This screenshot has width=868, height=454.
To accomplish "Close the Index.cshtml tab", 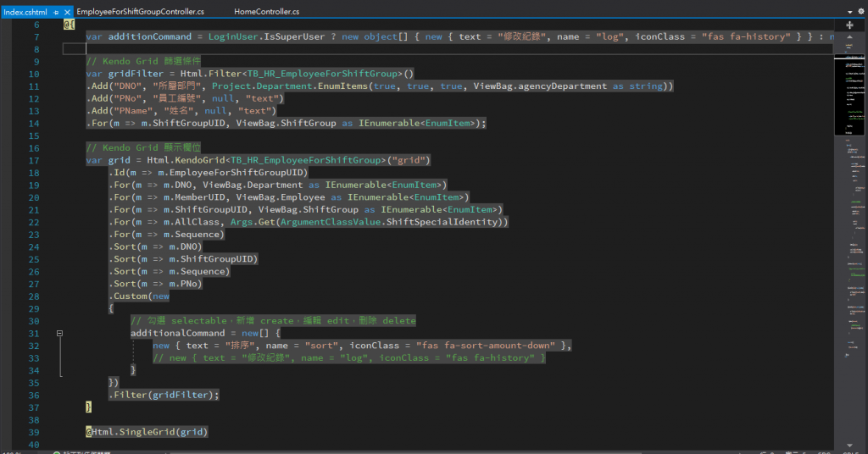I will pos(67,12).
